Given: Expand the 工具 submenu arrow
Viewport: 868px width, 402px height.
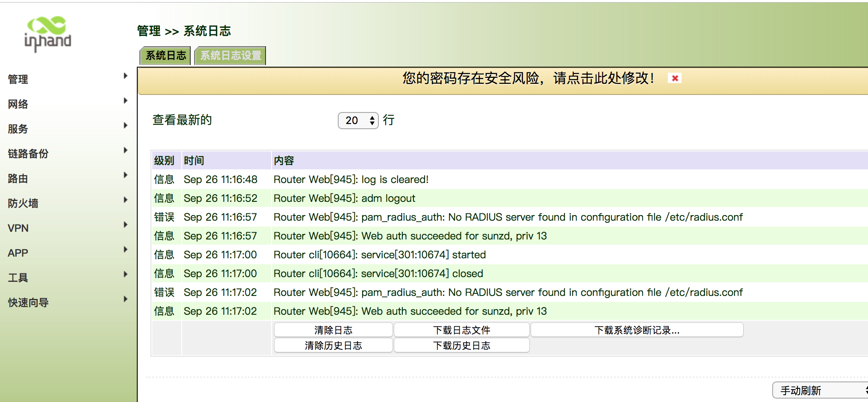Looking at the screenshot, I should pyautogui.click(x=125, y=275).
